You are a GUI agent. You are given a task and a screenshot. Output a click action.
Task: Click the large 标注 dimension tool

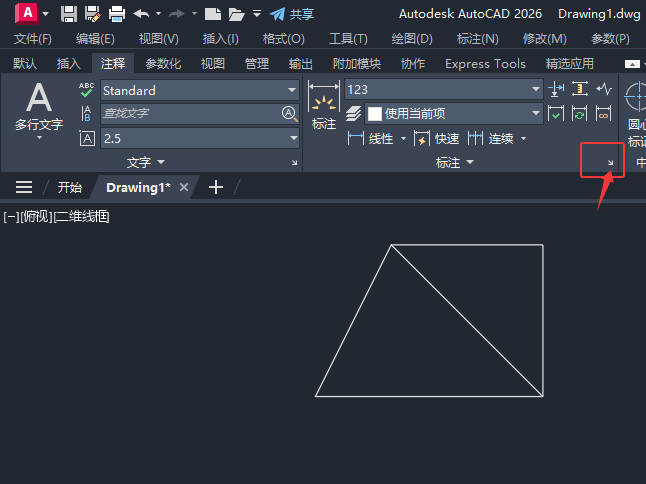[x=324, y=105]
